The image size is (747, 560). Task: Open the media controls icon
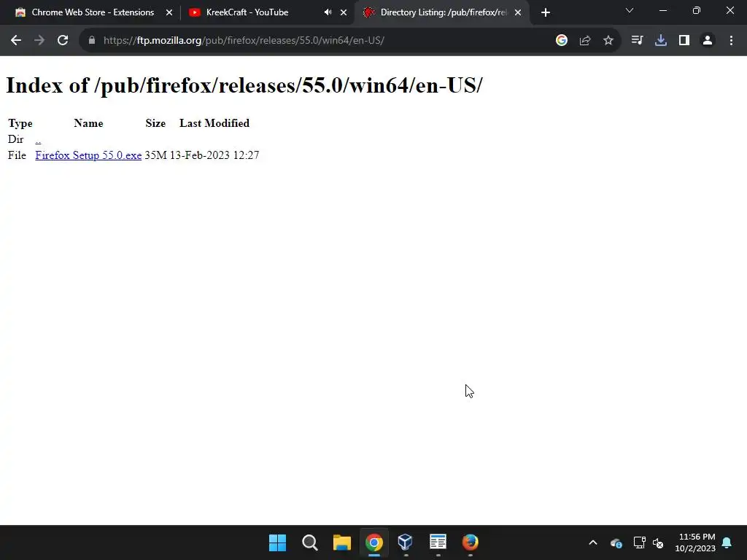(637, 41)
